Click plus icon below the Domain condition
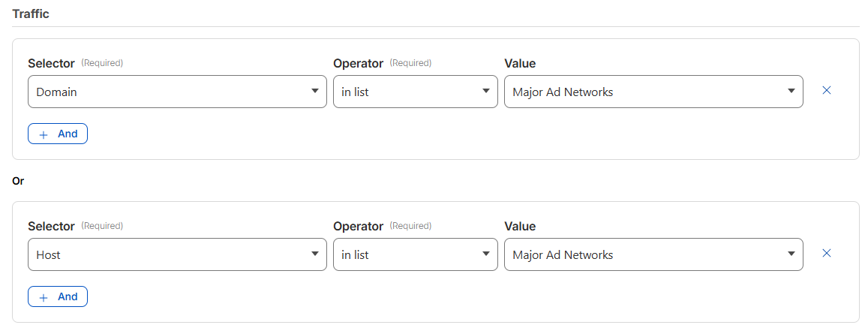Image resolution: width=868 pixels, height=328 pixels. click(44, 134)
